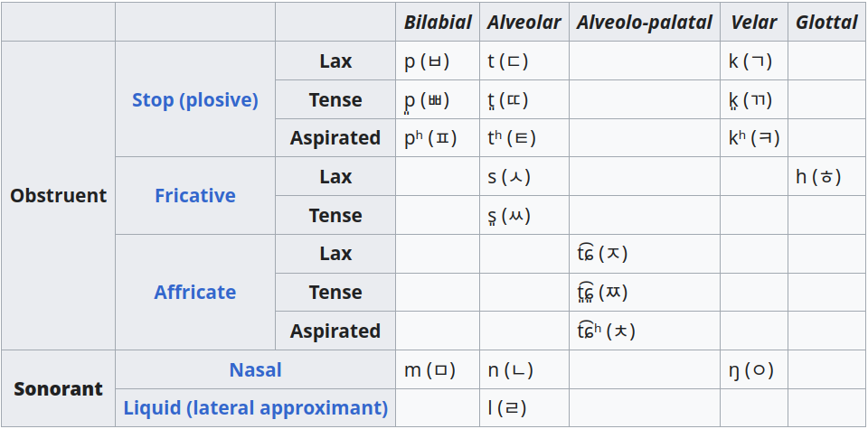This screenshot has width=868, height=429.
Task: Select the aspirated velar kʰ (ㅋ) cell
Action: click(754, 137)
